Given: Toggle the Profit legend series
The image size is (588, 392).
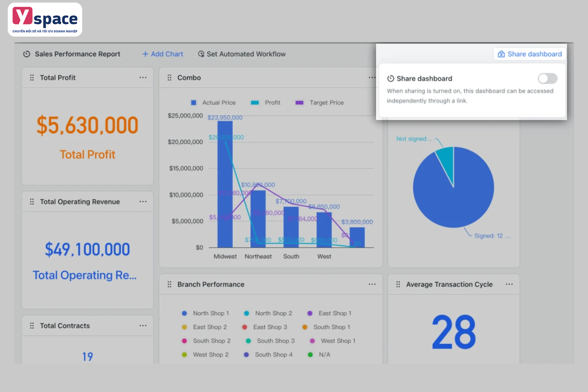Looking at the screenshot, I should 266,103.
